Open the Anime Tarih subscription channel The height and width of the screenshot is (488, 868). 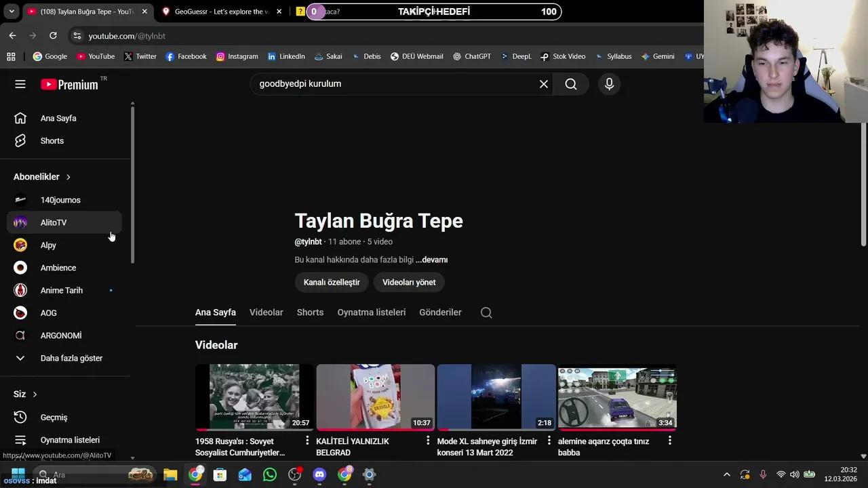pyautogui.click(x=65, y=290)
